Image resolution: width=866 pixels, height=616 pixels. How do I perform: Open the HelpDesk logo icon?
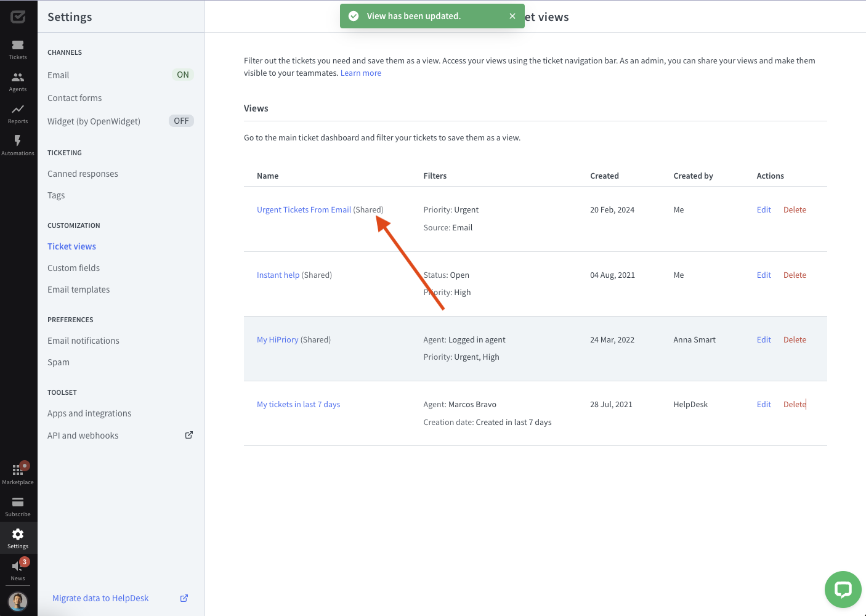point(18,17)
